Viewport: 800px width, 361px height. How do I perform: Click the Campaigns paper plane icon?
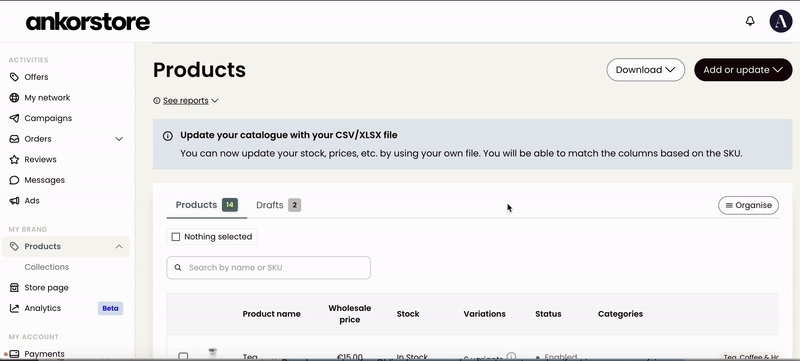point(14,118)
